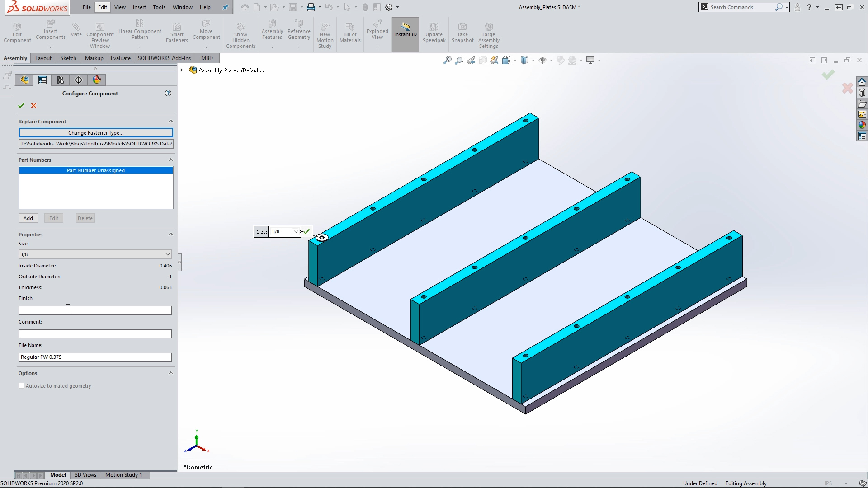Open Options gear in title toolbar

pos(389,7)
